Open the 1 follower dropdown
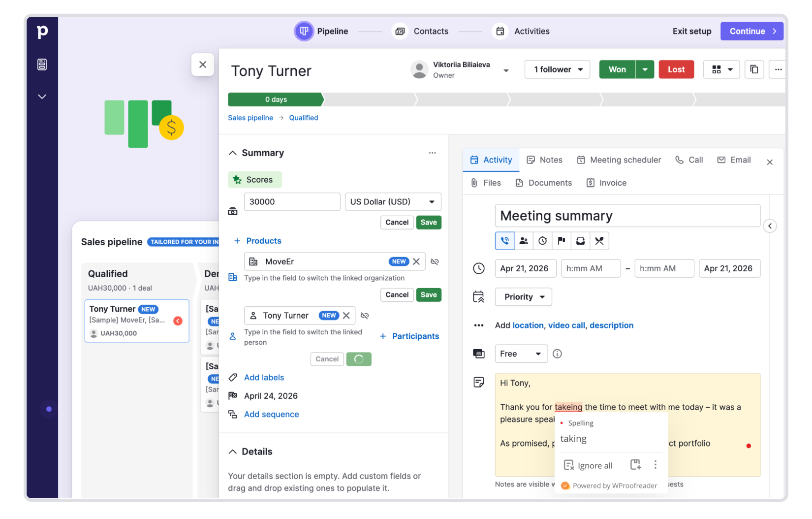 click(557, 69)
